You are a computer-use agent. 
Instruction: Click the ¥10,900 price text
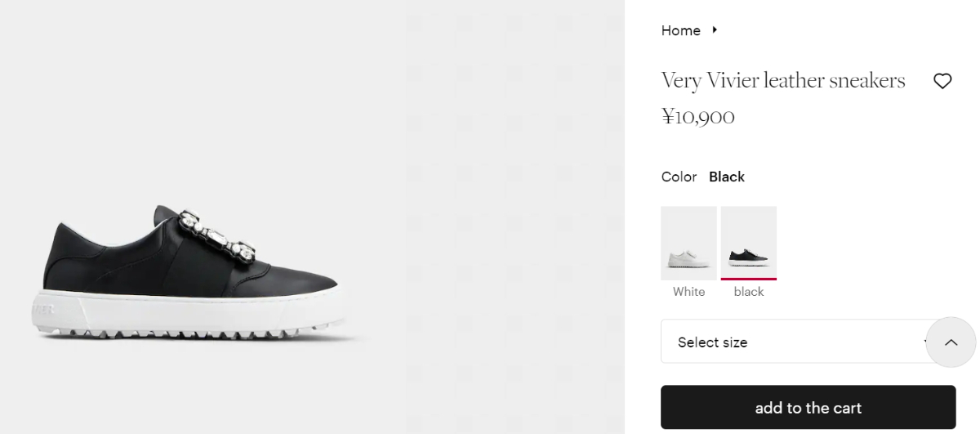697,117
